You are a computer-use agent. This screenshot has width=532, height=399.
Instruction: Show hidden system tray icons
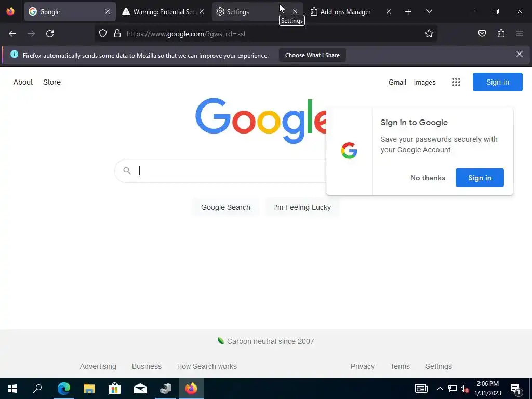click(440, 389)
